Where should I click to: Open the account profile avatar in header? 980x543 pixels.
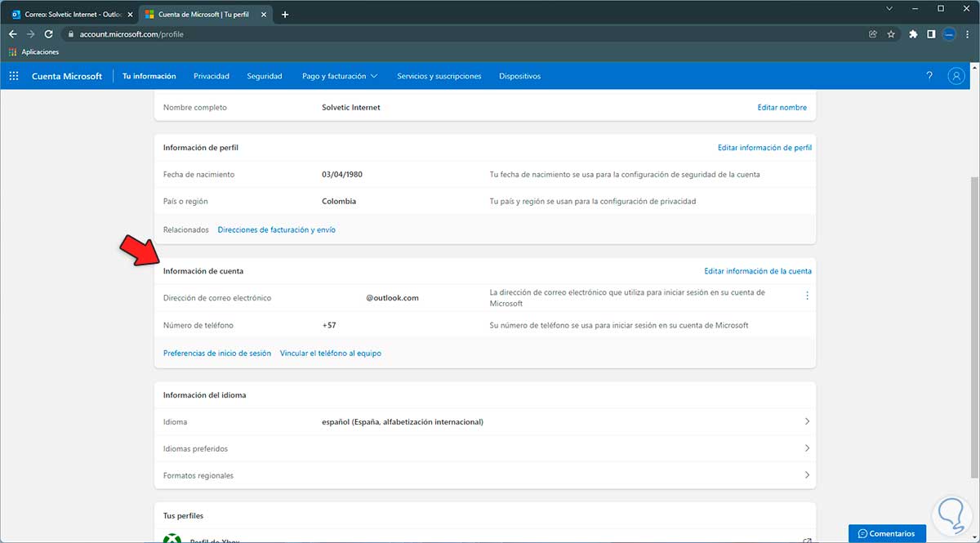955,76
